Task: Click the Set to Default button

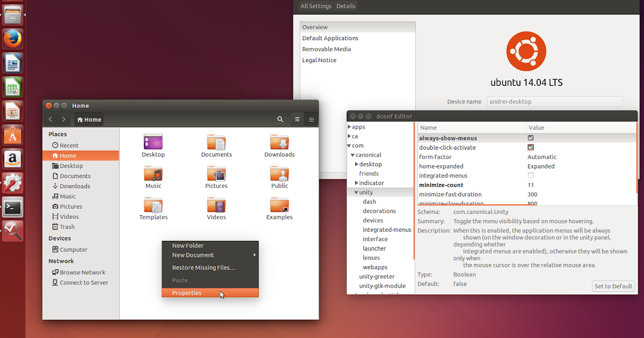Action: tap(613, 286)
